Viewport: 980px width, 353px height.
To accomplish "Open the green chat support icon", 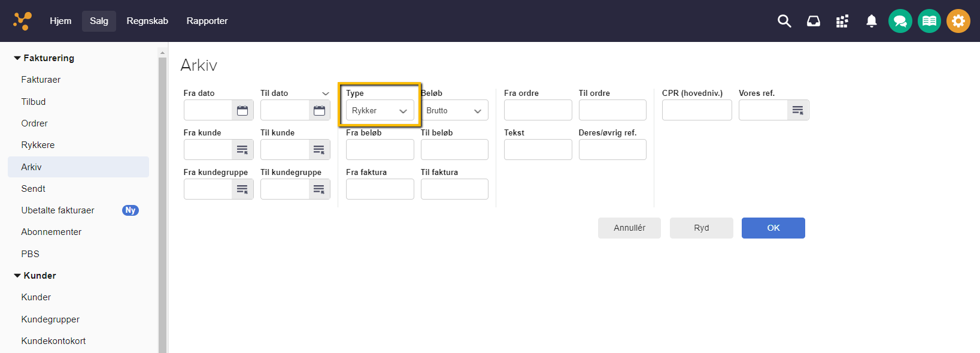I will pos(900,21).
